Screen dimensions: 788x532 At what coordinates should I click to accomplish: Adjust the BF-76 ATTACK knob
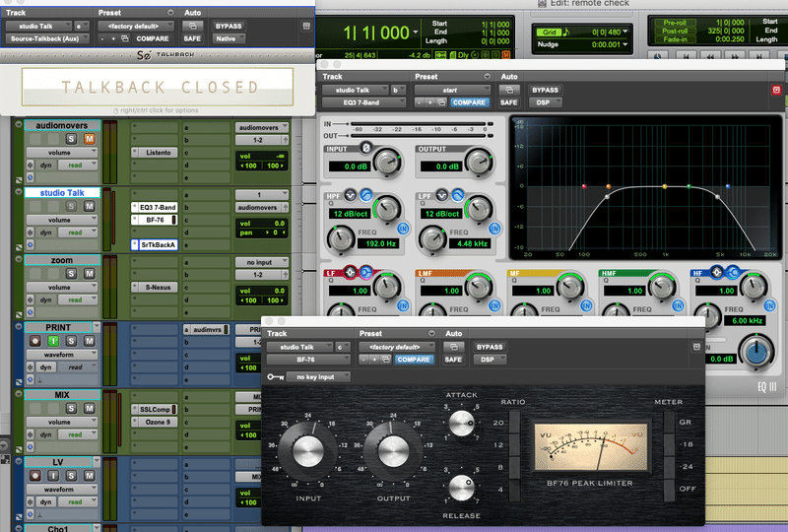(461, 423)
